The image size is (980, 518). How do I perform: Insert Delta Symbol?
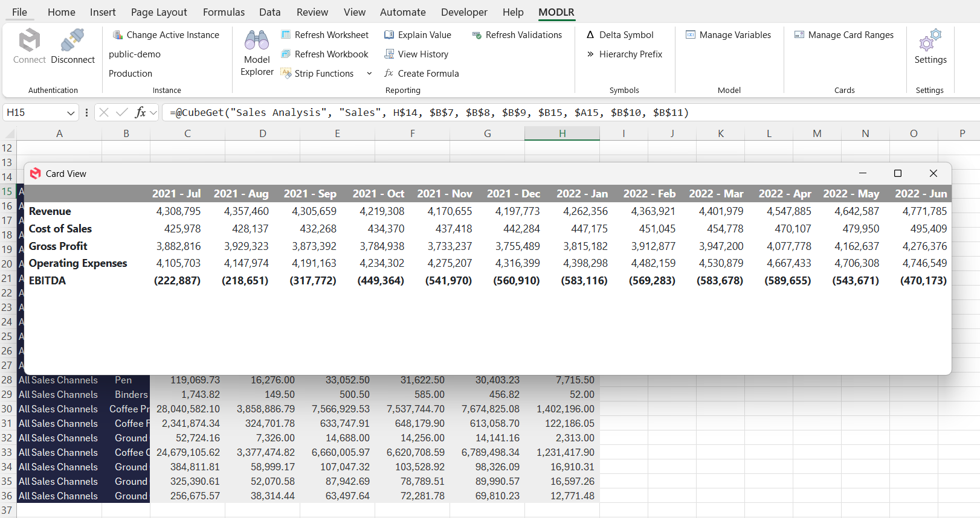[620, 35]
